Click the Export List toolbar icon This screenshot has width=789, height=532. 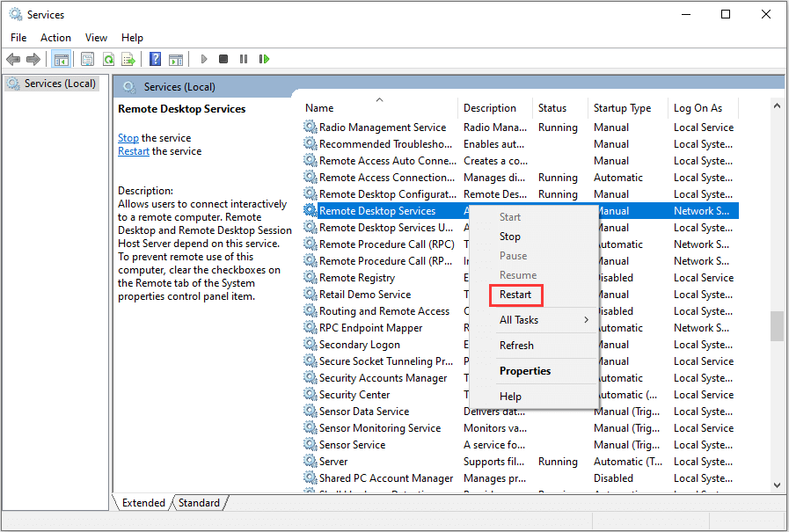[x=128, y=59]
